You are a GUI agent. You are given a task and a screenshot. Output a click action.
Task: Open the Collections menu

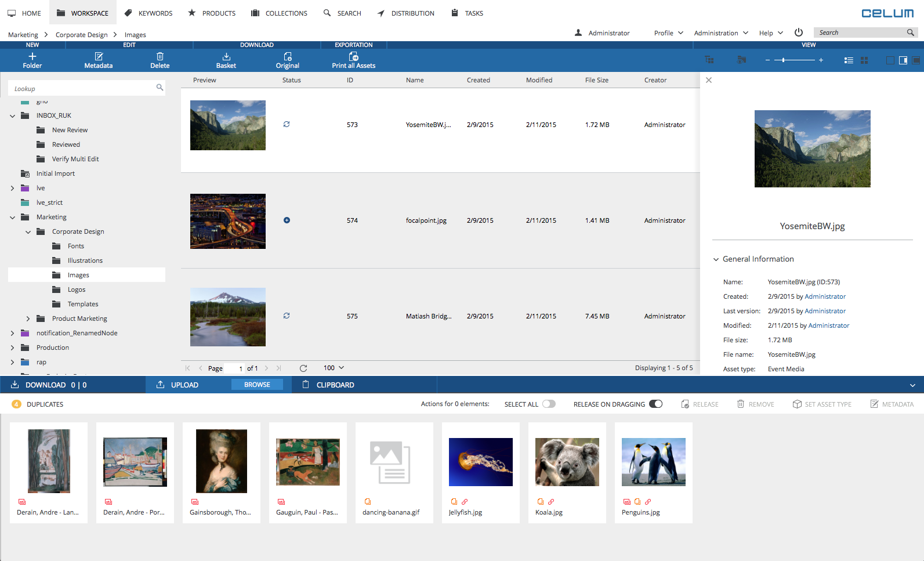point(279,13)
